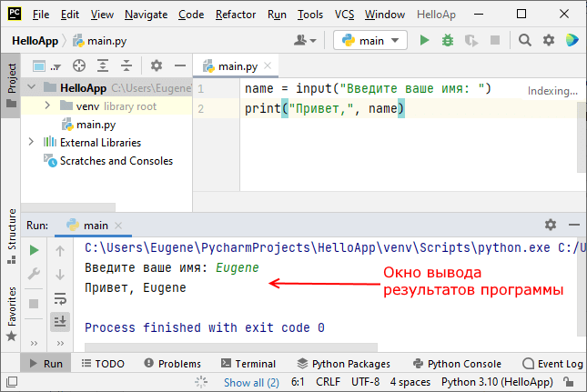The image size is (587, 392).
Task: Start debugging with the bug icon
Action: (448, 40)
